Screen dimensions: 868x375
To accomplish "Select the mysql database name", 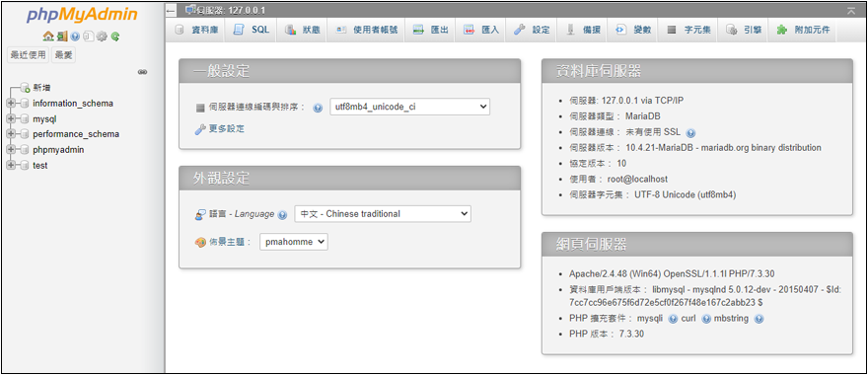I will 44,119.
